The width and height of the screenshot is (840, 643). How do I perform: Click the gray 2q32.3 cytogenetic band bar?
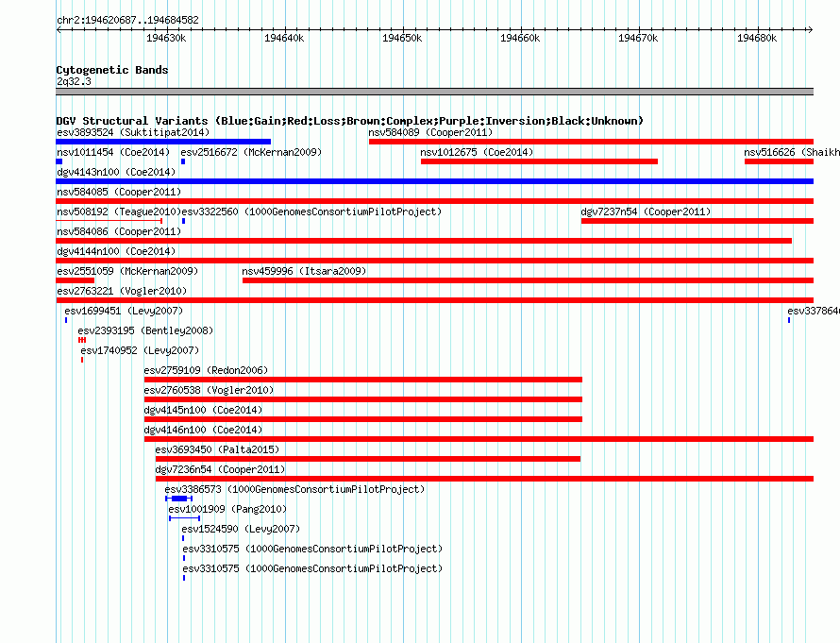[434, 92]
